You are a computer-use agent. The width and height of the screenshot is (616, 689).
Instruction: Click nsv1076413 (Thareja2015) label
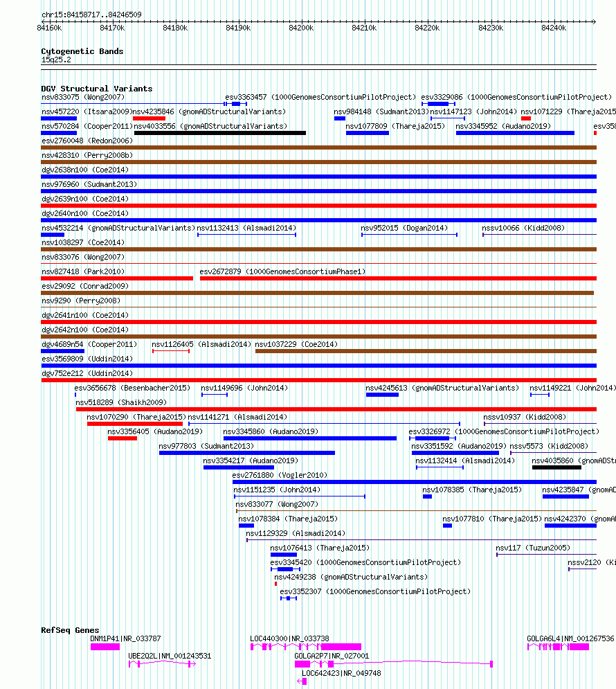(320, 548)
